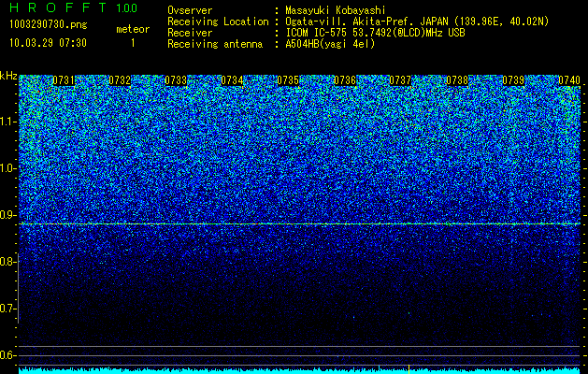The height and width of the screenshot is (374, 588).
Task: Click the yellow spike in the bottom level graph
Action: tap(409, 369)
